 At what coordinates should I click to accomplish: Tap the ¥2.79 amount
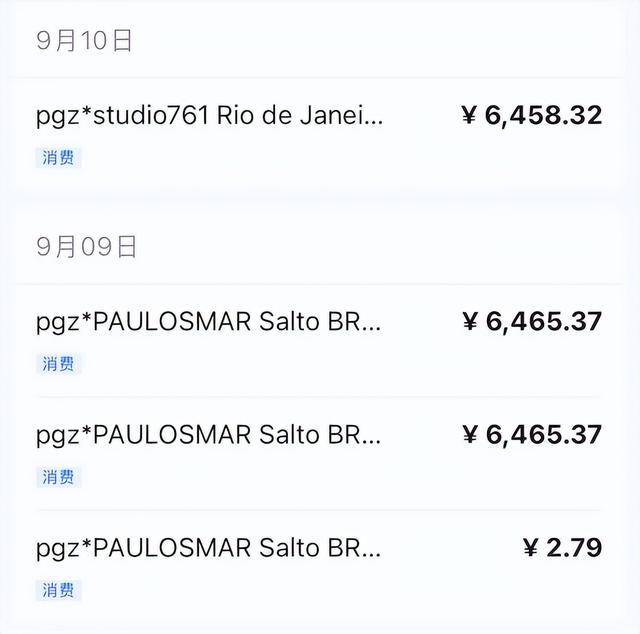(562, 548)
